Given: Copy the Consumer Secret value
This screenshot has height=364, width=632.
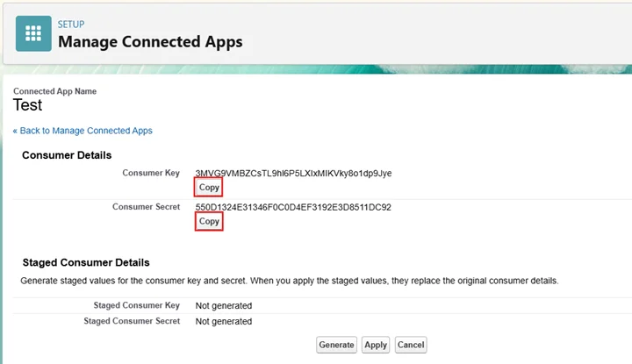Looking at the screenshot, I should click(x=209, y=222).
